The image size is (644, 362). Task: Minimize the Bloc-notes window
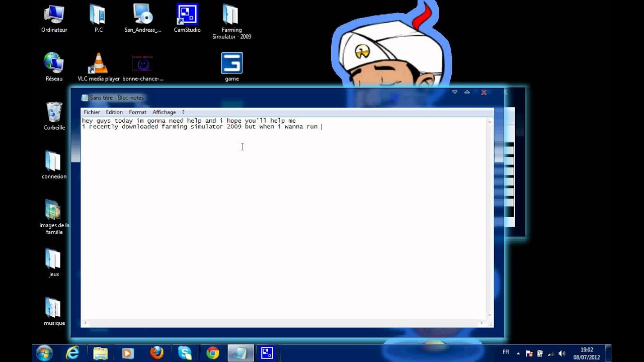[x=455, y=92]
